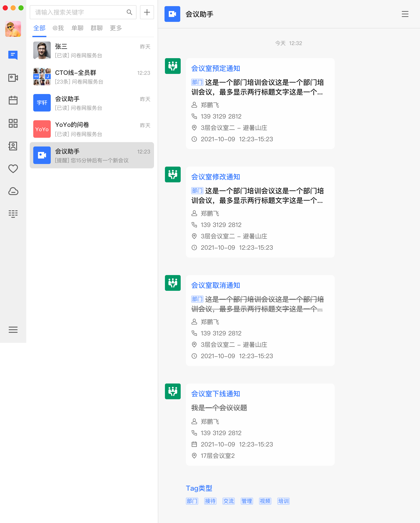Open the apps grid sidebar icon
The height and width of the screenshot is (523, 420).
pos(13,123)
